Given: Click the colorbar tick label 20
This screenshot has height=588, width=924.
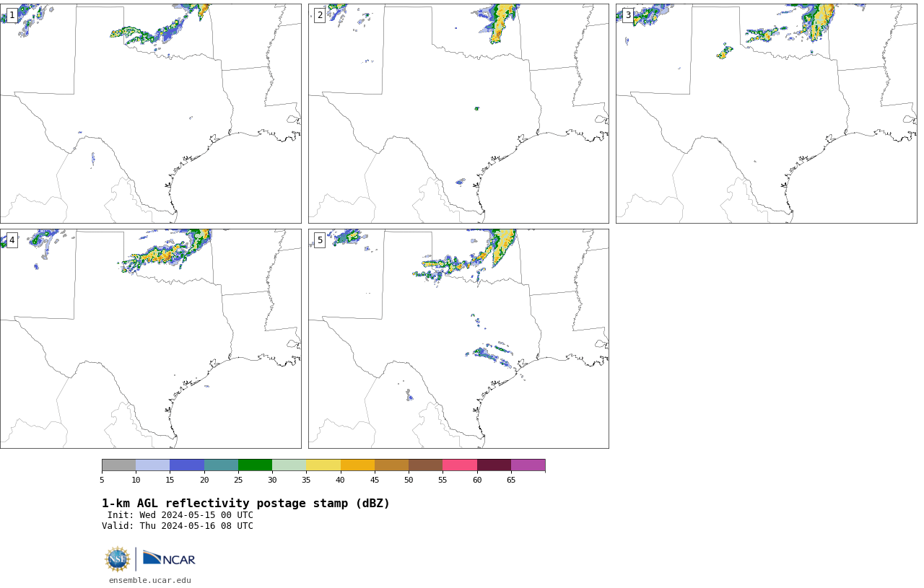Looking at the screenshot, I should (204, 480).
